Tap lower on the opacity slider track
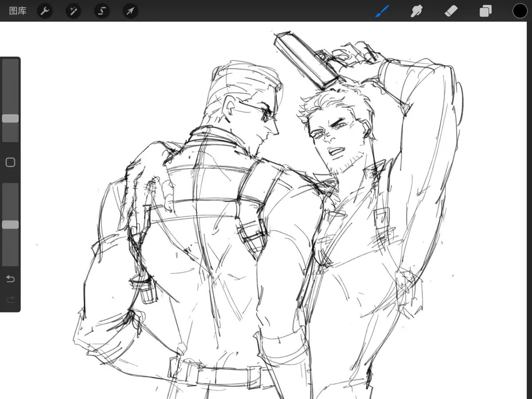 coord(10,248)
